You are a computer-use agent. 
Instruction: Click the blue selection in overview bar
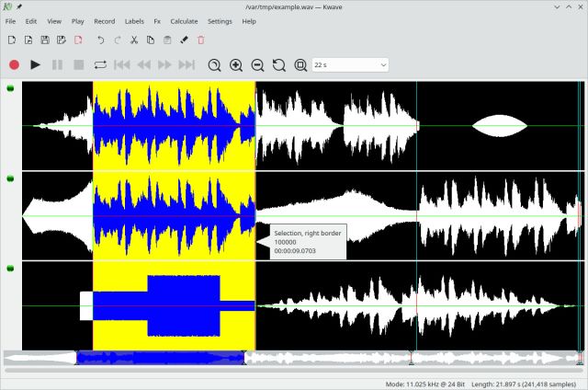coord(161,358)
